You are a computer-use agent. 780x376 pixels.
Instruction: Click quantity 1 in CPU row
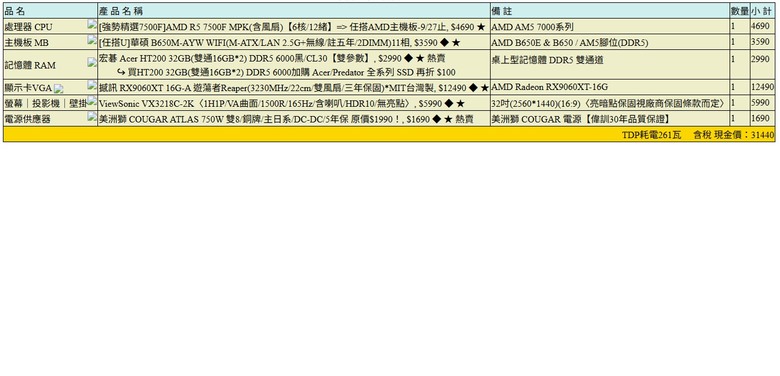(733, 27)
